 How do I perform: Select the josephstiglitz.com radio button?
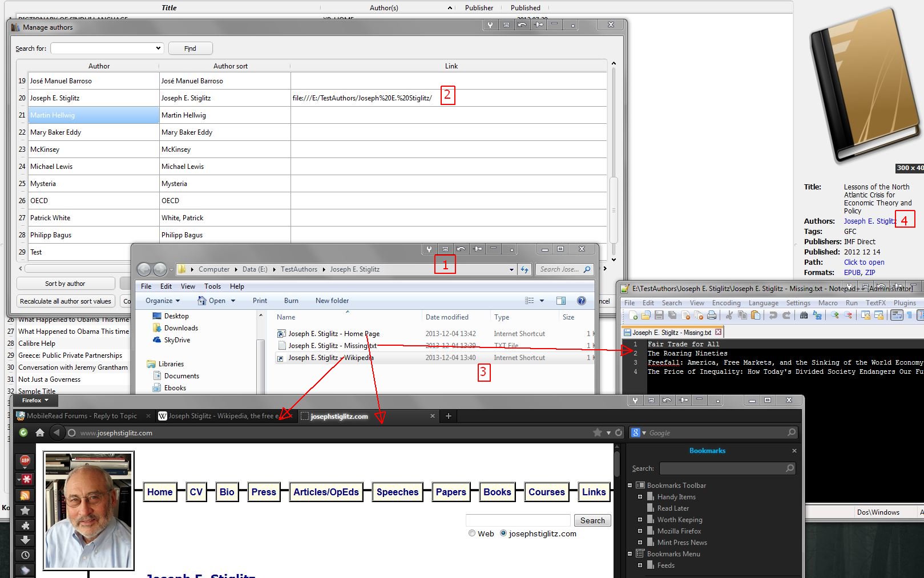click(503, 533)
